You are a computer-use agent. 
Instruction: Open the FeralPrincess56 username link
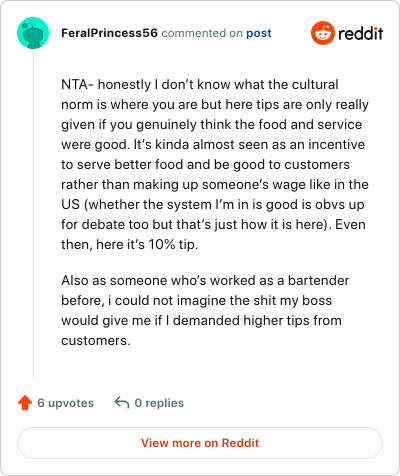pyautogui.click(x=109, y=33)
